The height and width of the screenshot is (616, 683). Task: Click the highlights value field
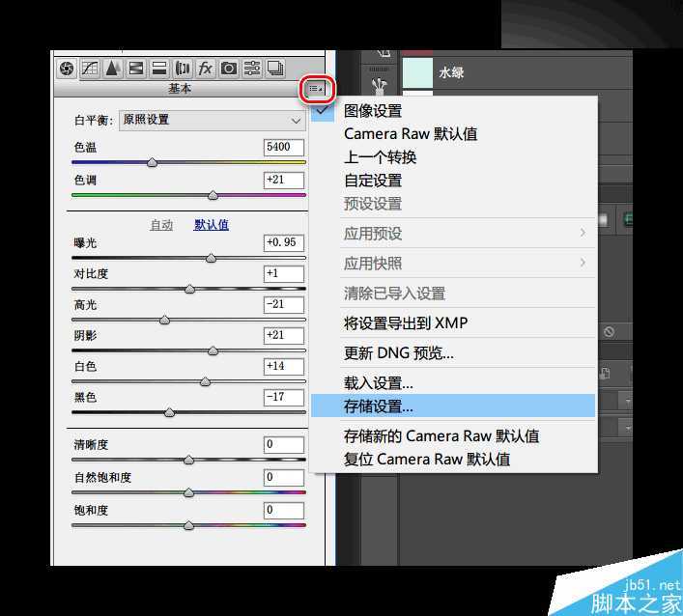[284, 305]
